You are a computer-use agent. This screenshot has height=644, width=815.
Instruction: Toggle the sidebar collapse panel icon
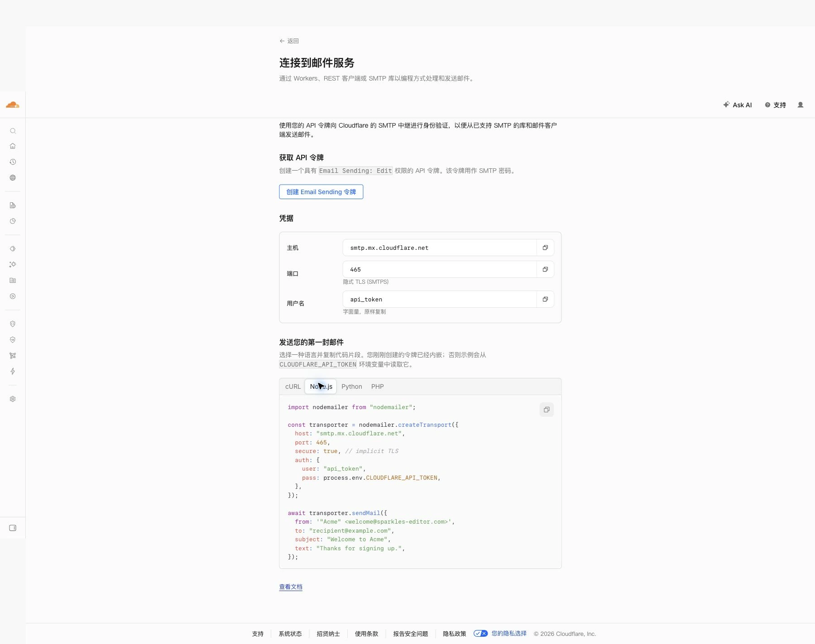13,528
